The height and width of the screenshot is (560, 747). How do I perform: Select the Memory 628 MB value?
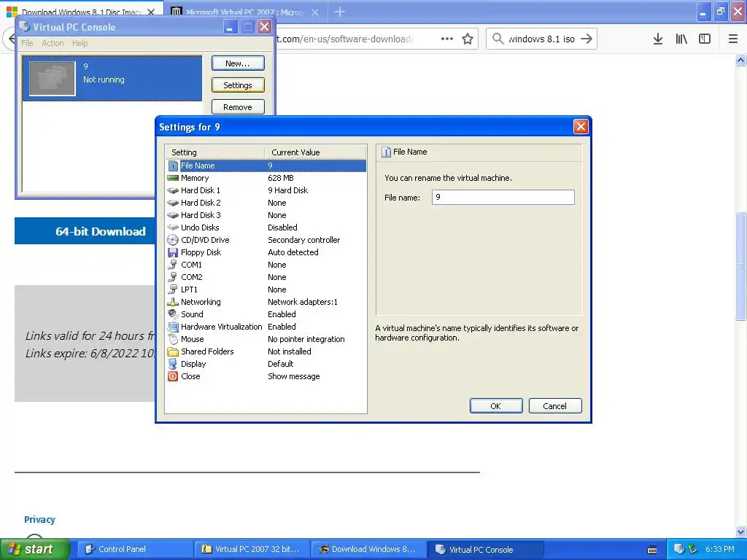[x=281, y=178]
